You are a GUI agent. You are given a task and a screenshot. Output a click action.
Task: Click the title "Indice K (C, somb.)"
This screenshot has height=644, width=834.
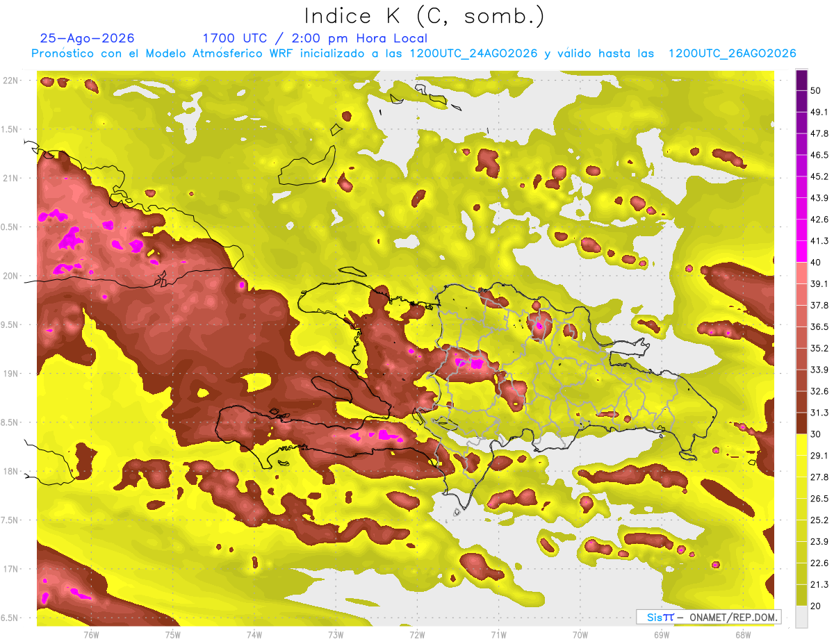click(x=425, y=16)
